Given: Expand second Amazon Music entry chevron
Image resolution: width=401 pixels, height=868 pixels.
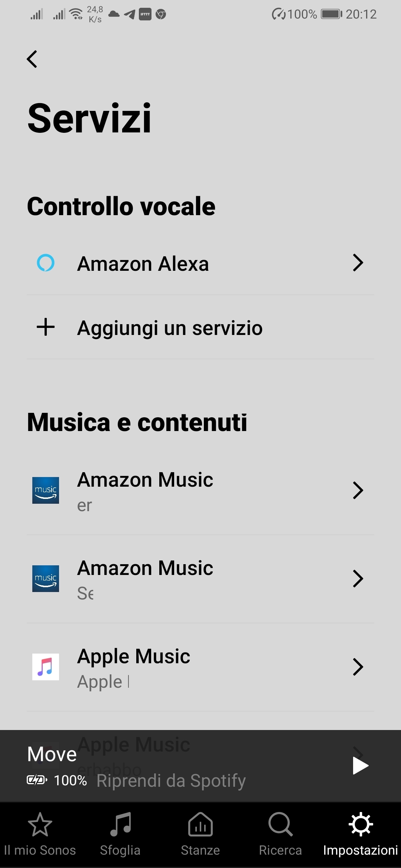Looking at the screenshot, I should click(x=358, y=579).
